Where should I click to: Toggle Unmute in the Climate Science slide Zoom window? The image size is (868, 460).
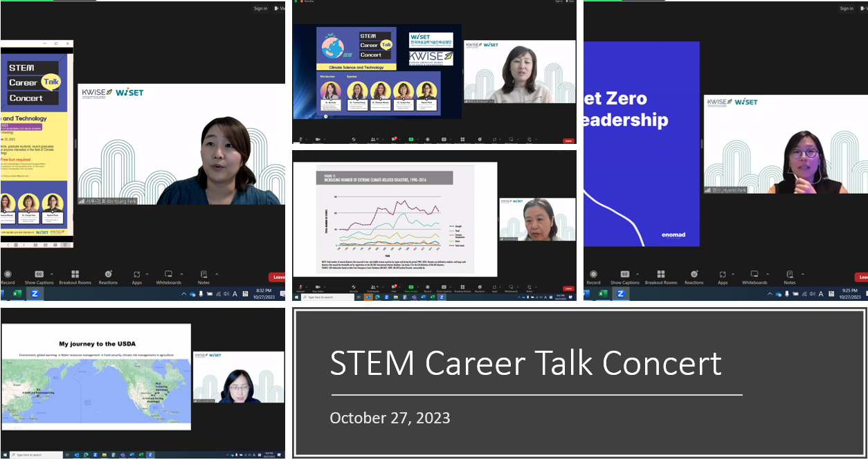pos(300,140)
